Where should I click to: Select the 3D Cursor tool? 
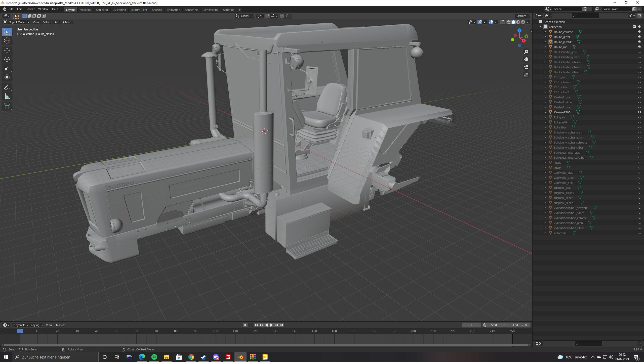(x=7, y=40)
